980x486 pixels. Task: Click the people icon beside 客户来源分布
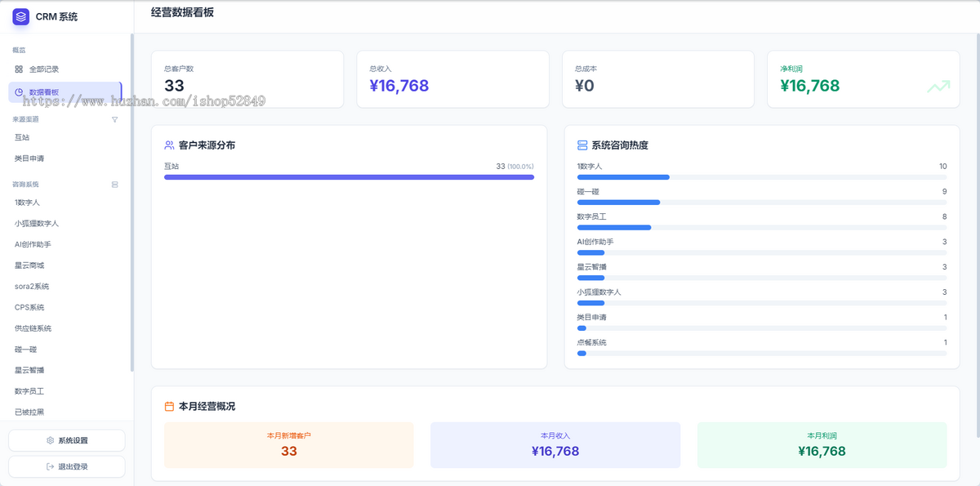(168, 144)
